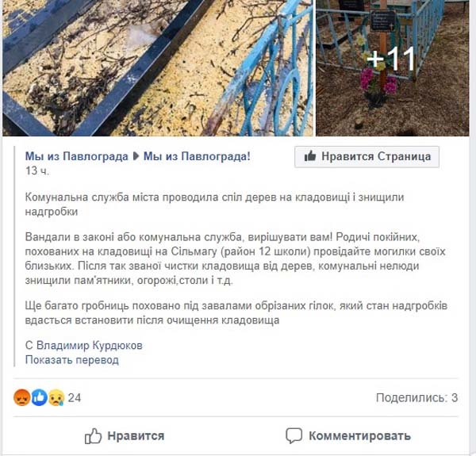Open the +11 more photos thumbnail

point(393,68)
